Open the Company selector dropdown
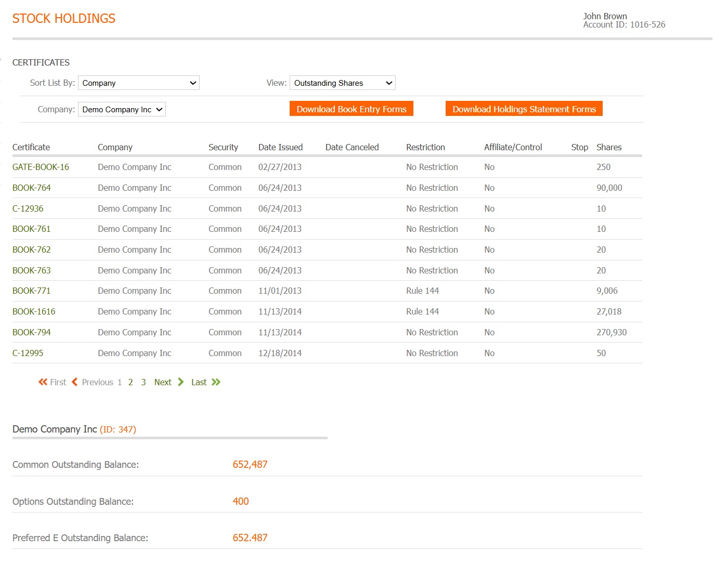Viewport: 728px width, 563px height. click(122, 110)
